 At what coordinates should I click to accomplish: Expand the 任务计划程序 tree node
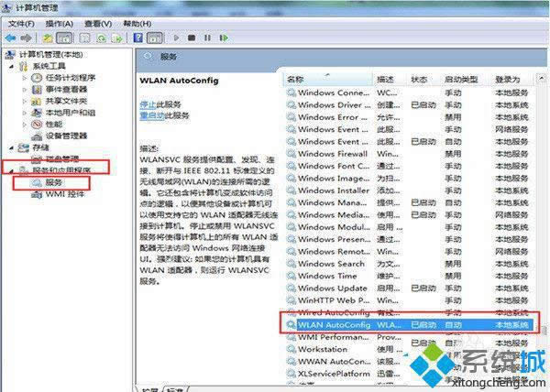click(25, 78)
